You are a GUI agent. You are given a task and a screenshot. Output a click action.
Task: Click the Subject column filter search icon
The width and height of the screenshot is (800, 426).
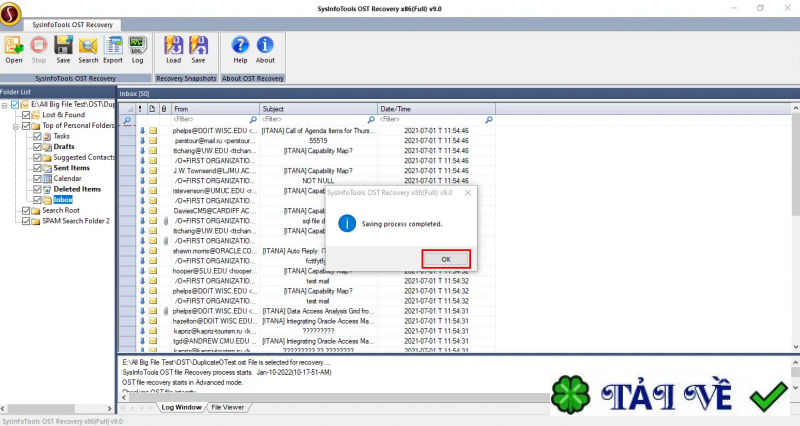[x=371, y=119]
